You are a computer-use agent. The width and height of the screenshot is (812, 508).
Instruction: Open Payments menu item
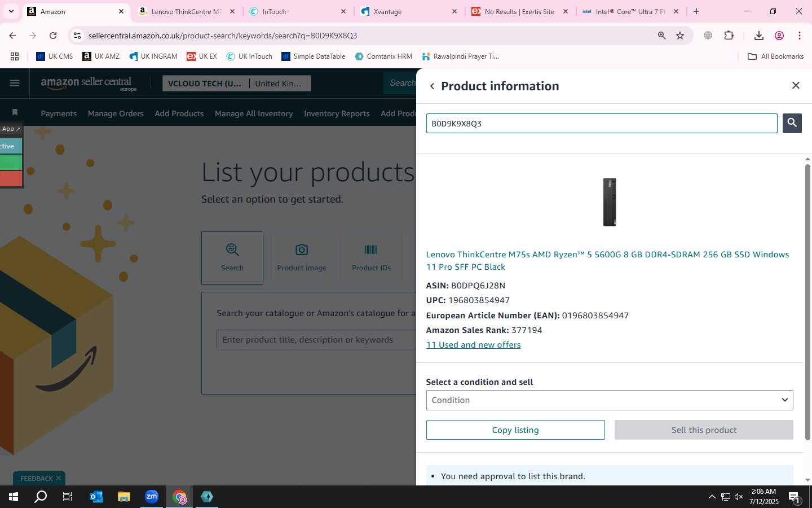pyautogui.click(x=59, y=113)
